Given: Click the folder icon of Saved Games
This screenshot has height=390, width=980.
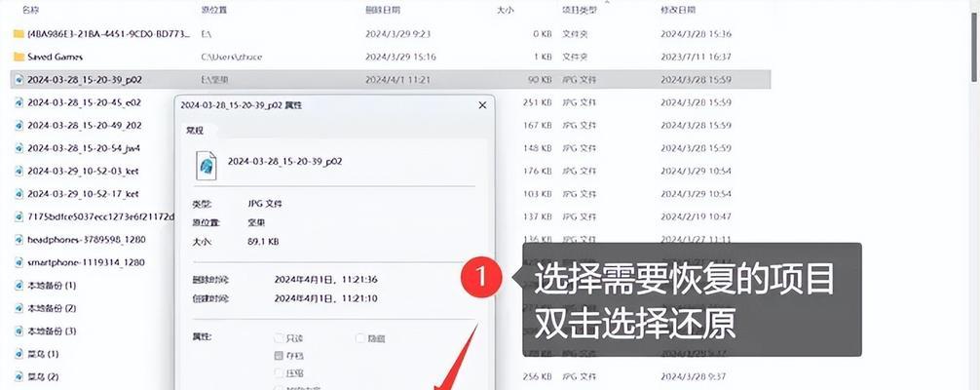Looking at the screenshot, I should (19, 57).
